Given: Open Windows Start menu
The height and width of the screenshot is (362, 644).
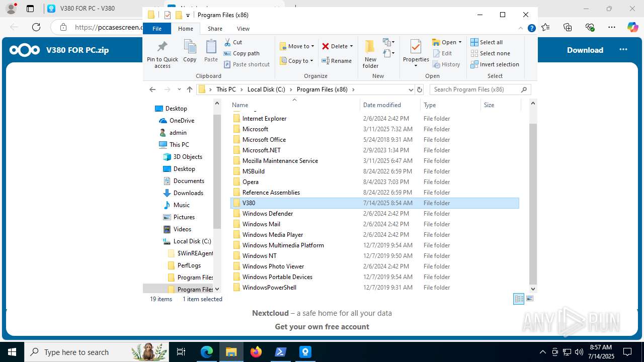Looking at the screenshot, I should point(12,352).
